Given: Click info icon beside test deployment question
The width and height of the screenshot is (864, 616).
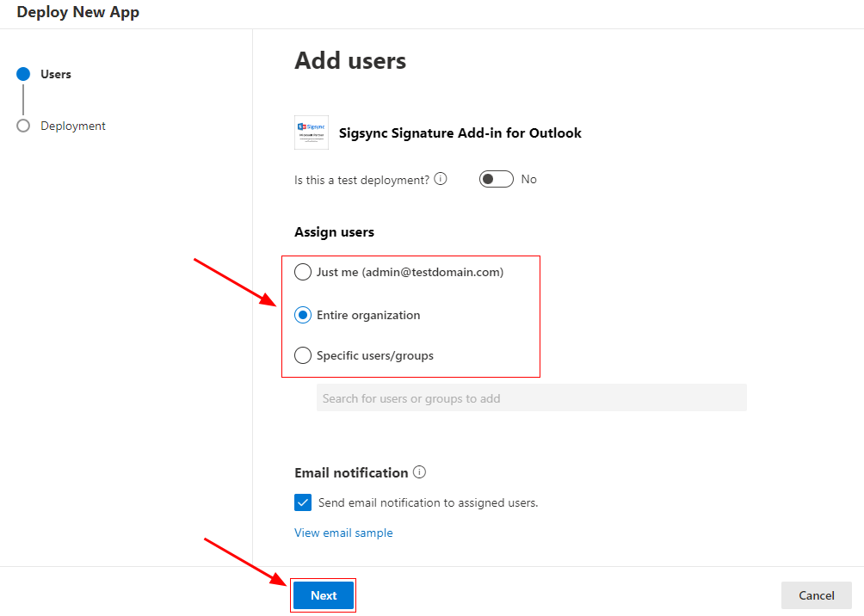Looking at the screenshot, I should pyautogui.click(x=441, y=179).
